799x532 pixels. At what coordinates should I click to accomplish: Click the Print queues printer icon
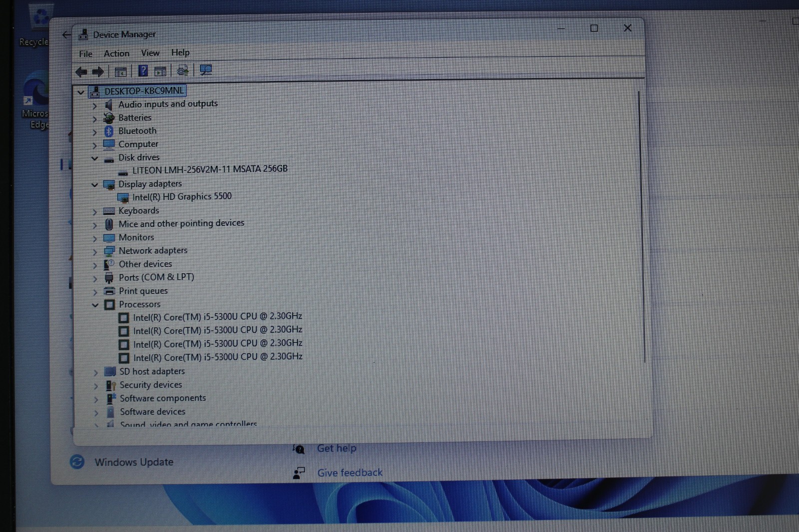tap(109, 291)
